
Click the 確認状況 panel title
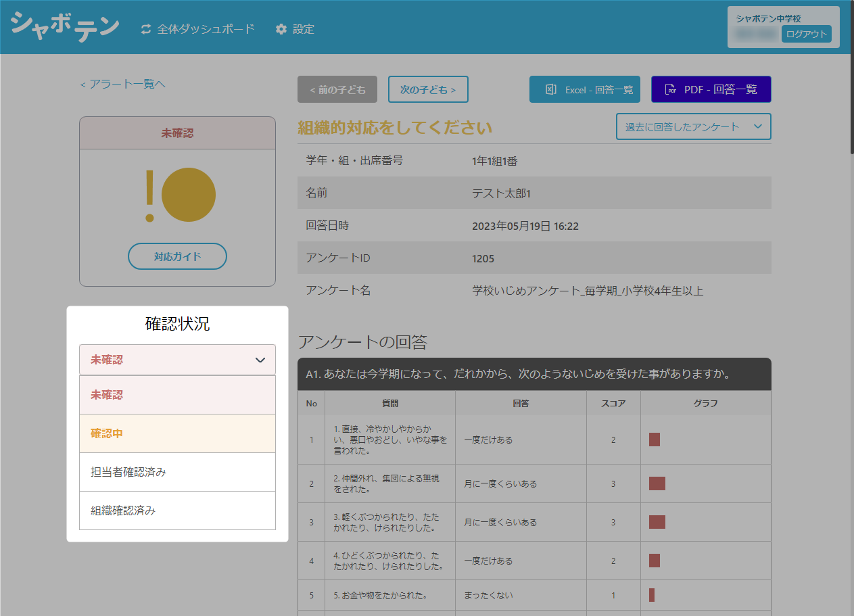[177, 324]
